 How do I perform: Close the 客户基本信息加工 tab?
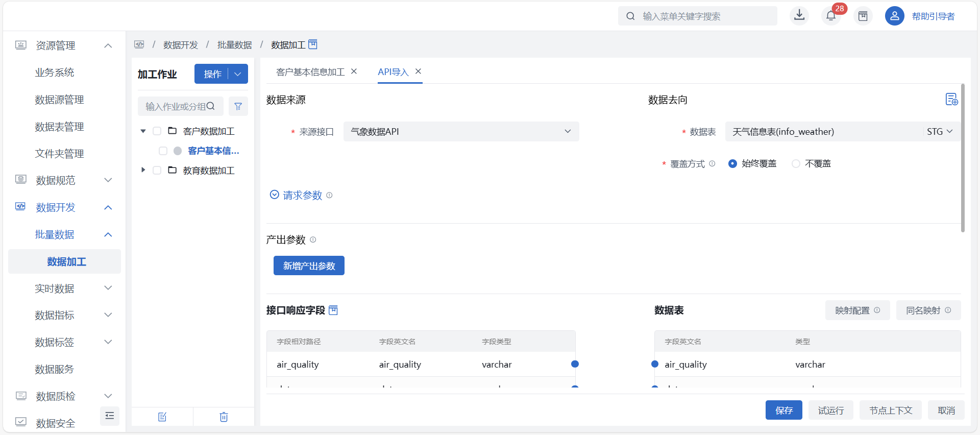(354, 71)
